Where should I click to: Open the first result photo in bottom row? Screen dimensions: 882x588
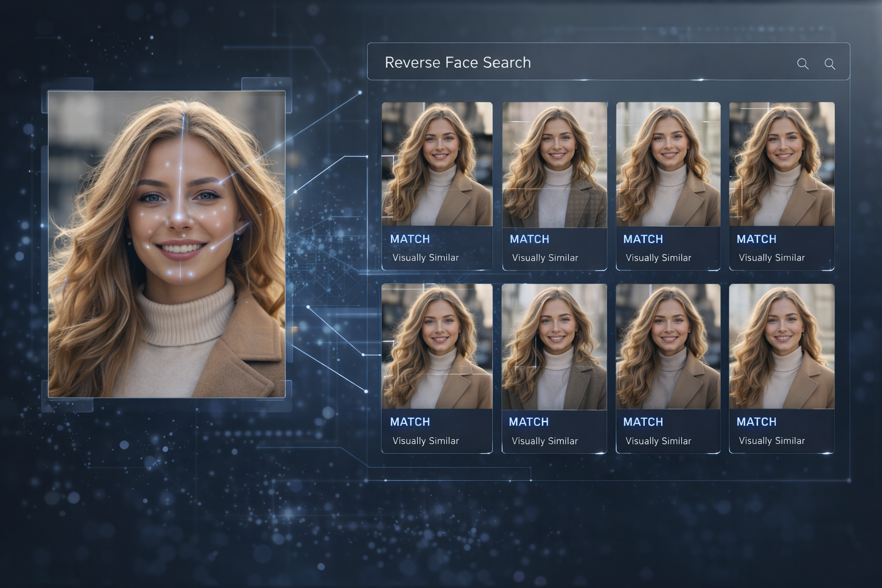coord(437,346)
